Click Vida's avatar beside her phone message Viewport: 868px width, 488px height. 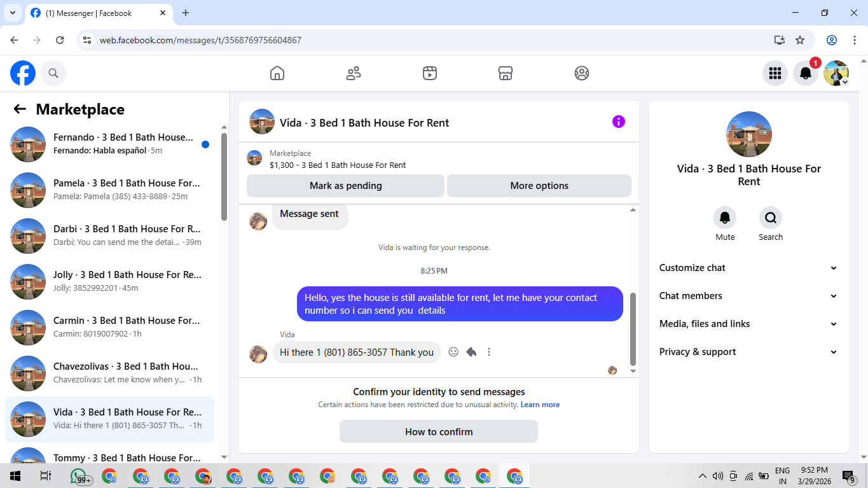pyautogui.click(x=258, y=354)
